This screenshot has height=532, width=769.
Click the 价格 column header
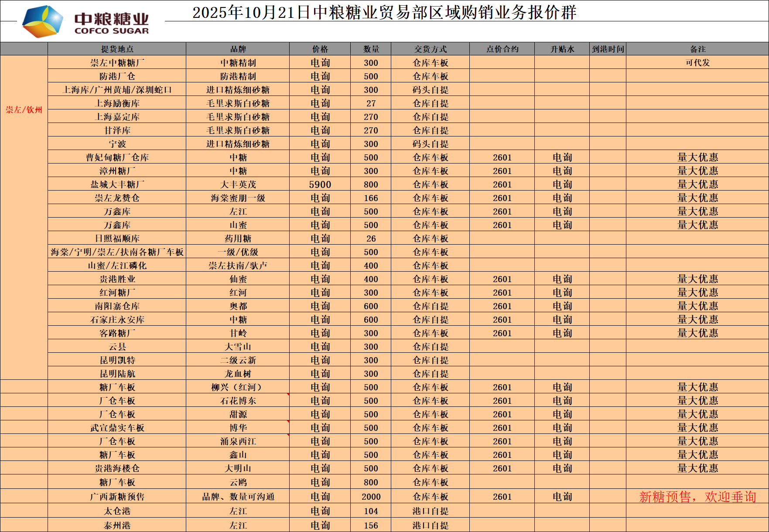click(x=320, y=49)
